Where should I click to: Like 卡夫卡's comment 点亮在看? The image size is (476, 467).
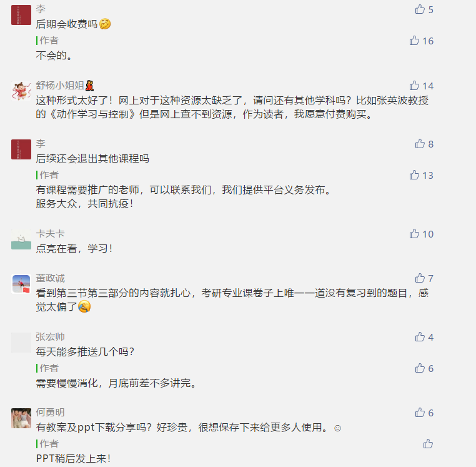tap(414, 234)
